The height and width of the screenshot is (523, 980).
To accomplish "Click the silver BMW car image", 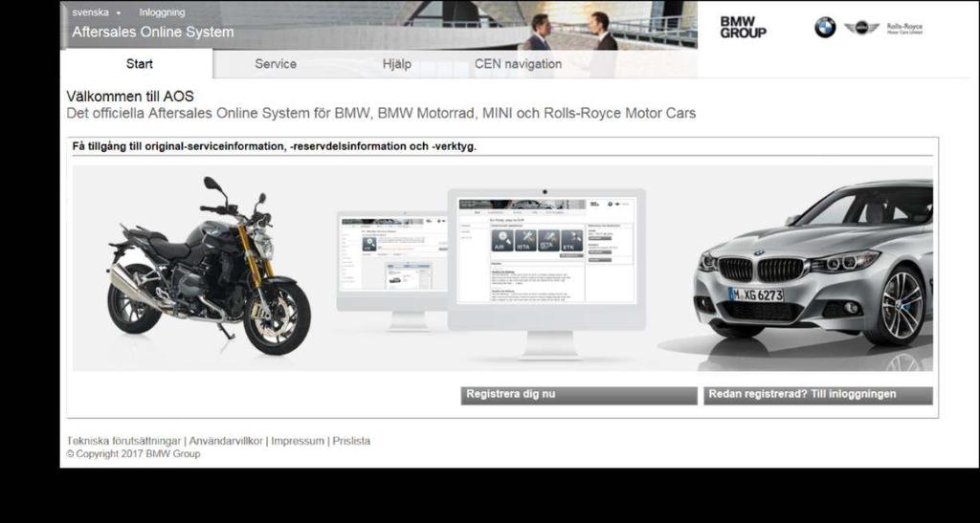I will click(813, 263).
